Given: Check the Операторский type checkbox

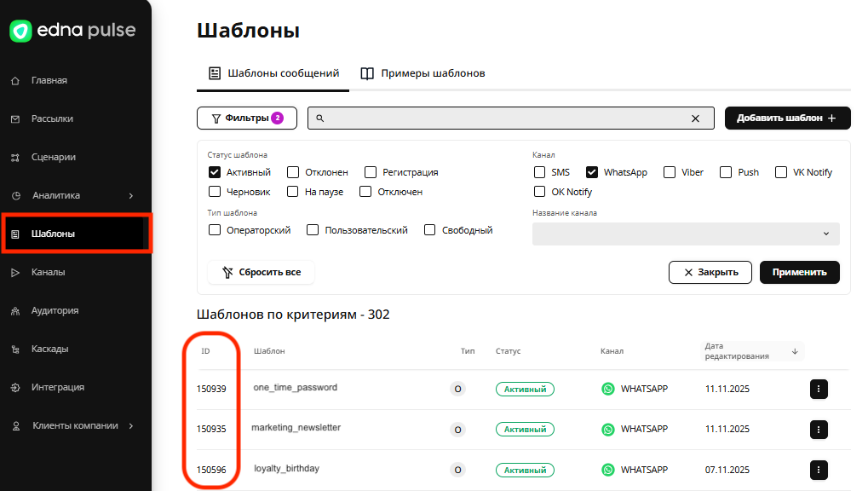Looking at the screenshot, I should [x=215, y=230].
